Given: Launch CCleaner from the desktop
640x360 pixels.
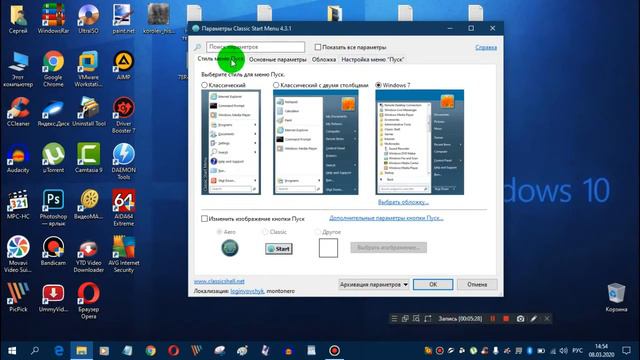Looking at the screenshot, I should point(18,111).
